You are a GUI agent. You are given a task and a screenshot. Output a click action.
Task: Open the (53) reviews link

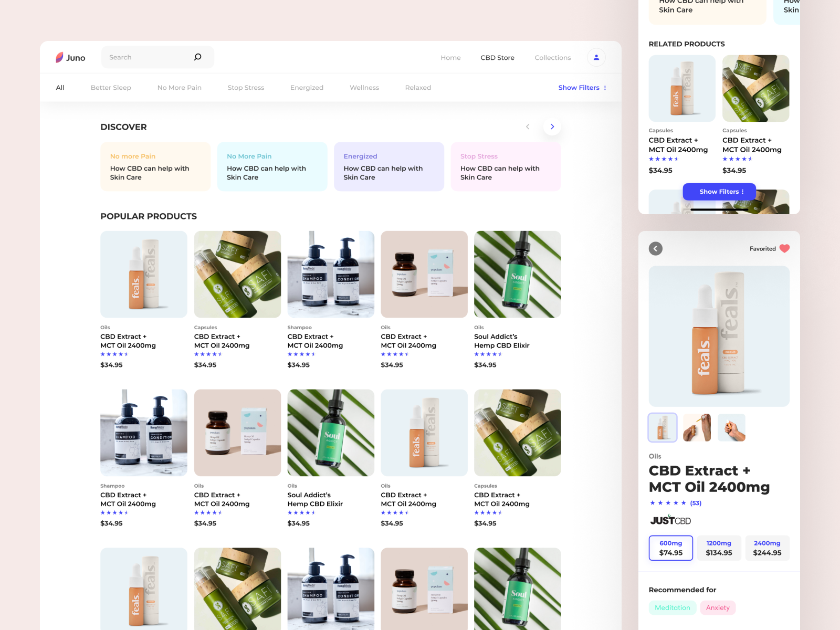[x=696, y=503]
